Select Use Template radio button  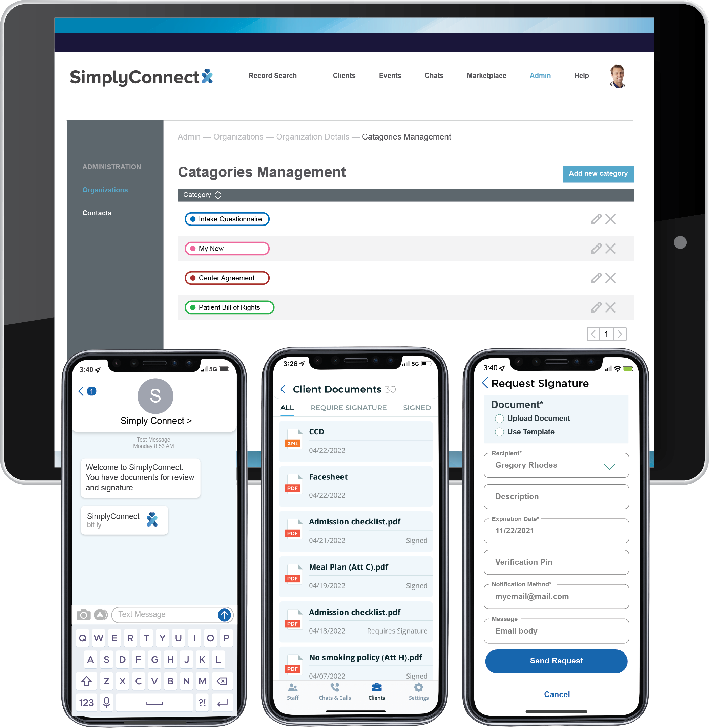click(498, 431)
